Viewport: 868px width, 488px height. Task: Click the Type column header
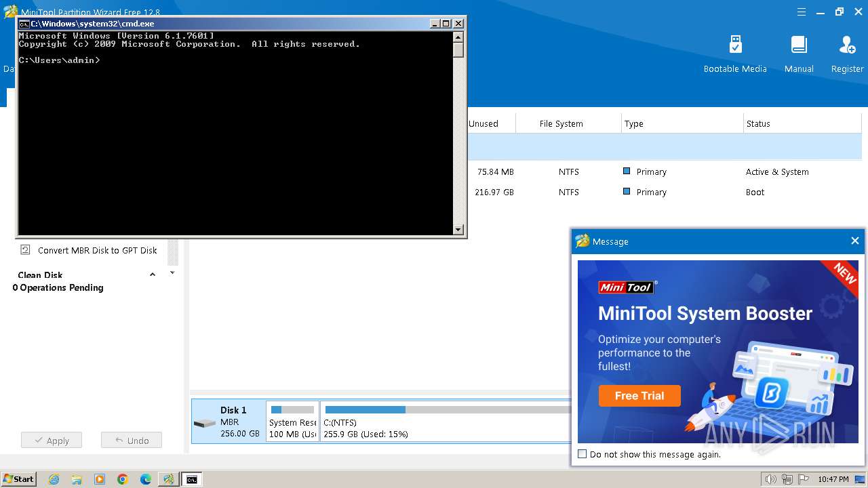[634, 123]
